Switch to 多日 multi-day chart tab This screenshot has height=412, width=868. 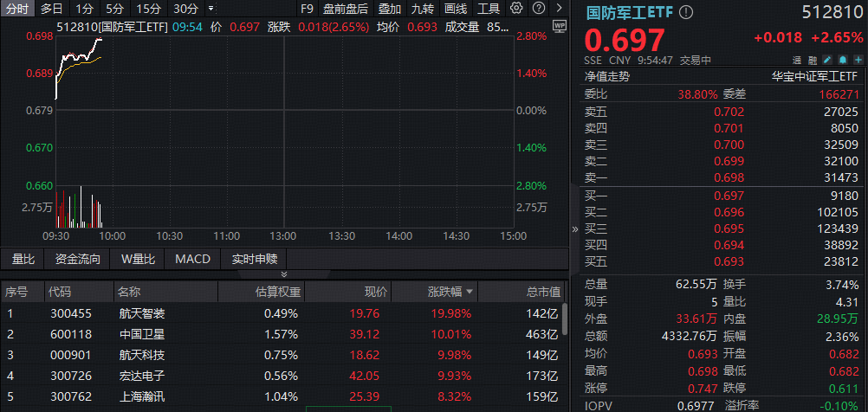51,9
